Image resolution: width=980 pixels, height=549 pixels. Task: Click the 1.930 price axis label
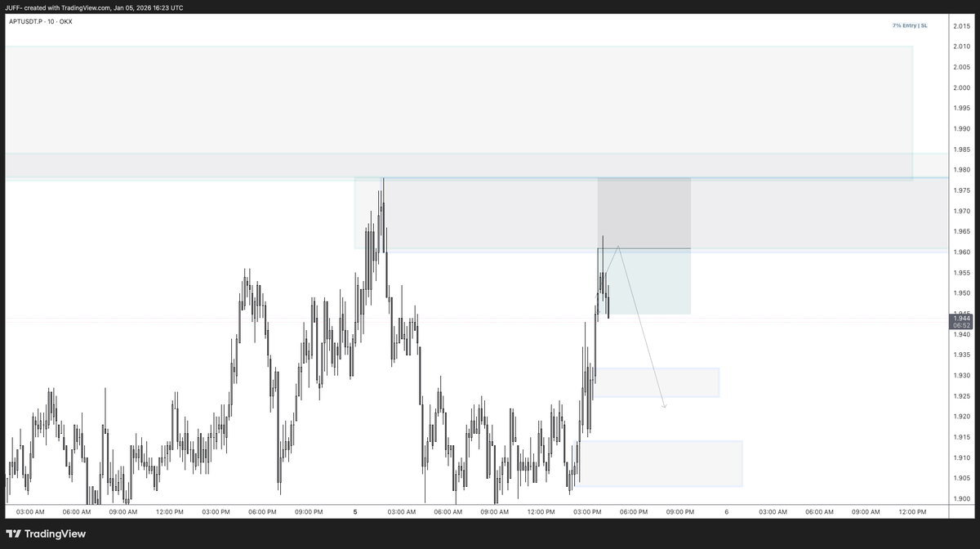click(960, 376)
